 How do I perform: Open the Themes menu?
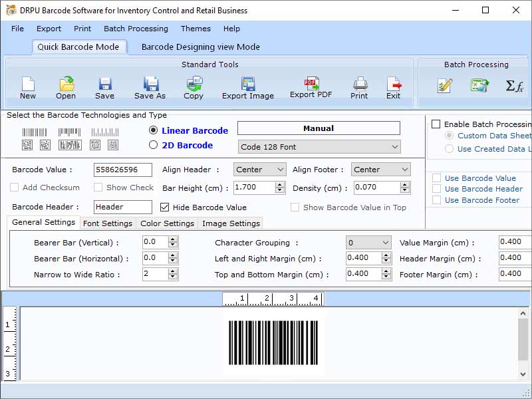195,29
